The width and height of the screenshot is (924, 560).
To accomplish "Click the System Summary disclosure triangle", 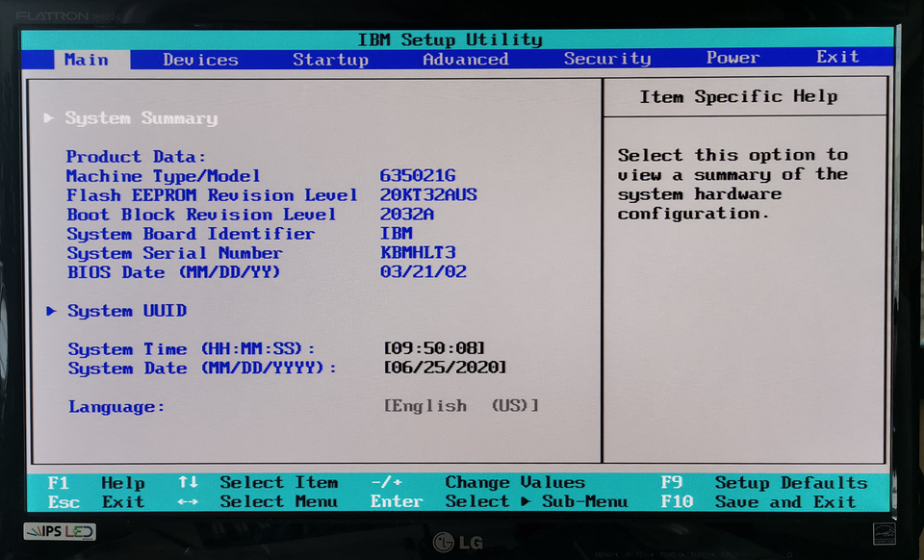I will coord(49,117).
